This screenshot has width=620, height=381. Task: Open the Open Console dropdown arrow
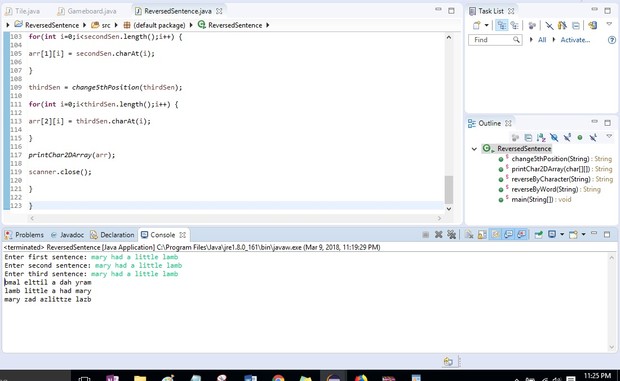[x=583, y=235]
